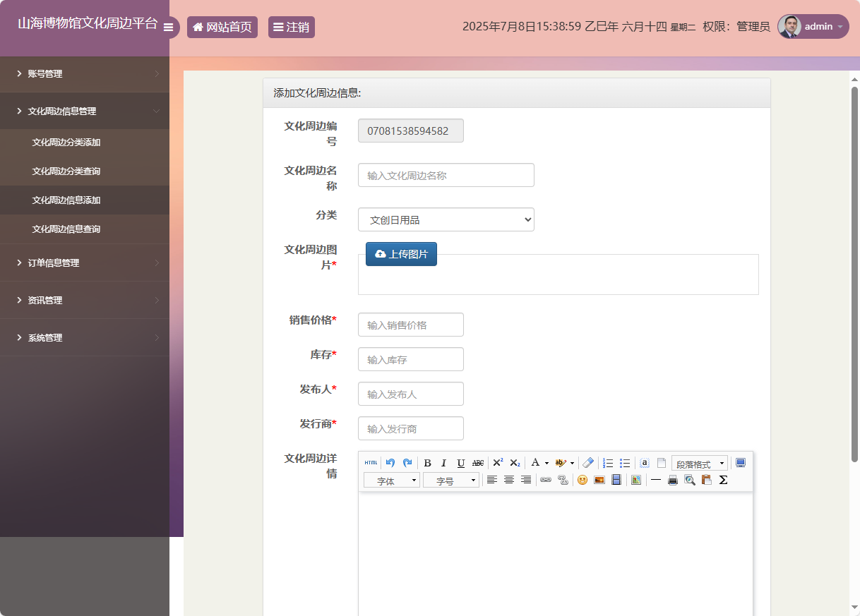Open the 段落格式 dropdown in the editor
The width and height of the screenshot is (860, 616).
pos(698,463)
